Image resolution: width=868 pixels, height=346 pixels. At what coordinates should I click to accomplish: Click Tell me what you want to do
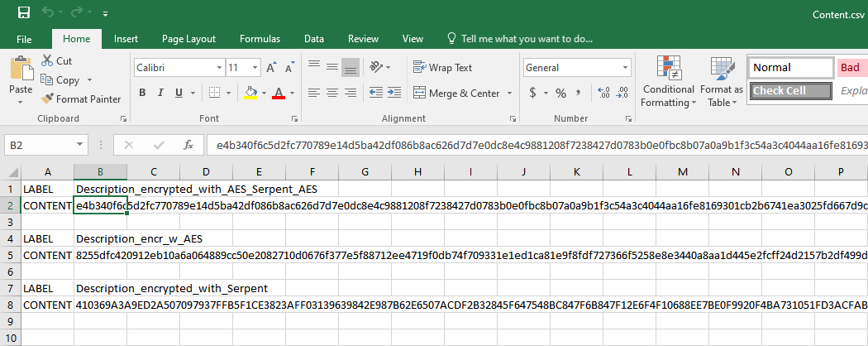click(520, 39)
